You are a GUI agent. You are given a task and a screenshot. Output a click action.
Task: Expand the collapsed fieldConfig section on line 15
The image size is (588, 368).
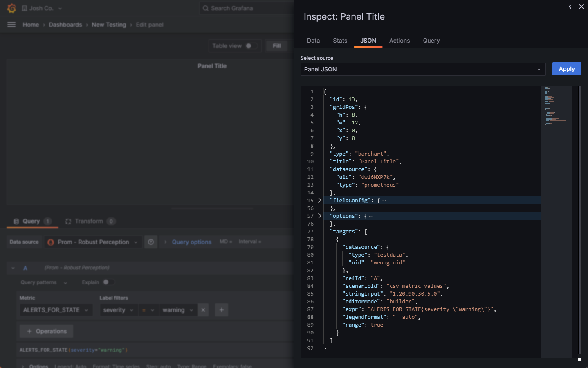point(319,200)
